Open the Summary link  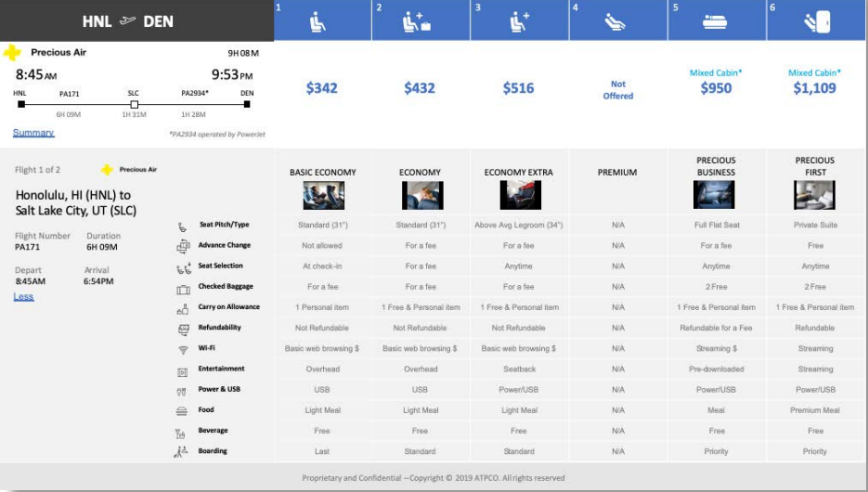click(33, 133)
